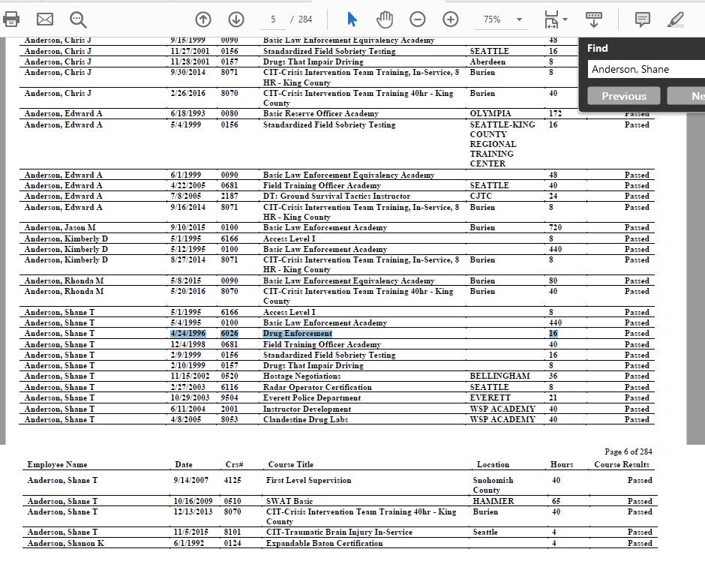Image resolution: width=705 pixels, height=588 pixels.
Task: Click the Hours column header
Action: coord(562,464)
